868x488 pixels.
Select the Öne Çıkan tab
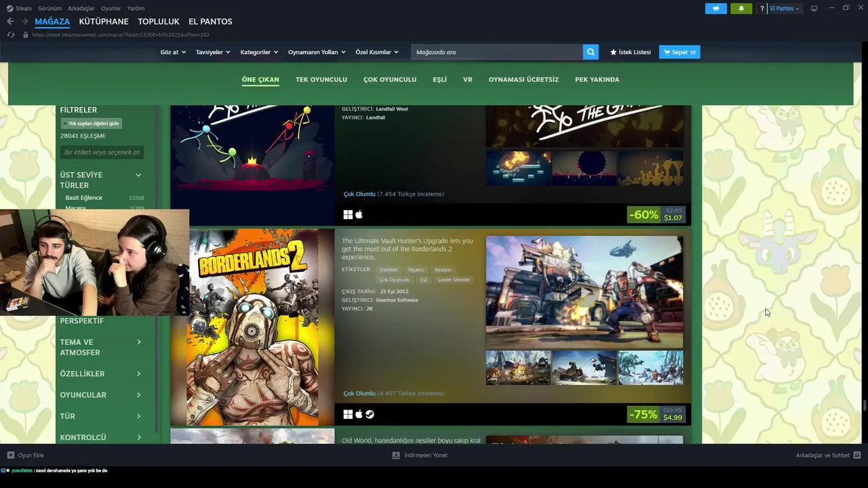(x=260, y=79)
